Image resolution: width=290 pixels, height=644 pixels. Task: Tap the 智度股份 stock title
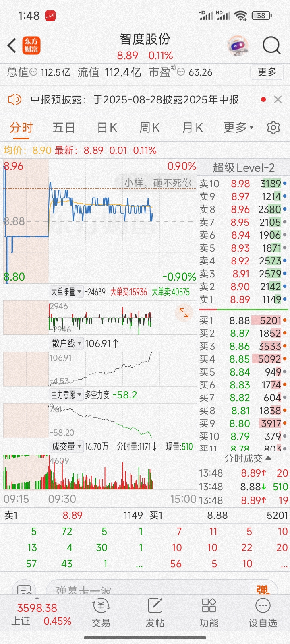click(145, 39)
